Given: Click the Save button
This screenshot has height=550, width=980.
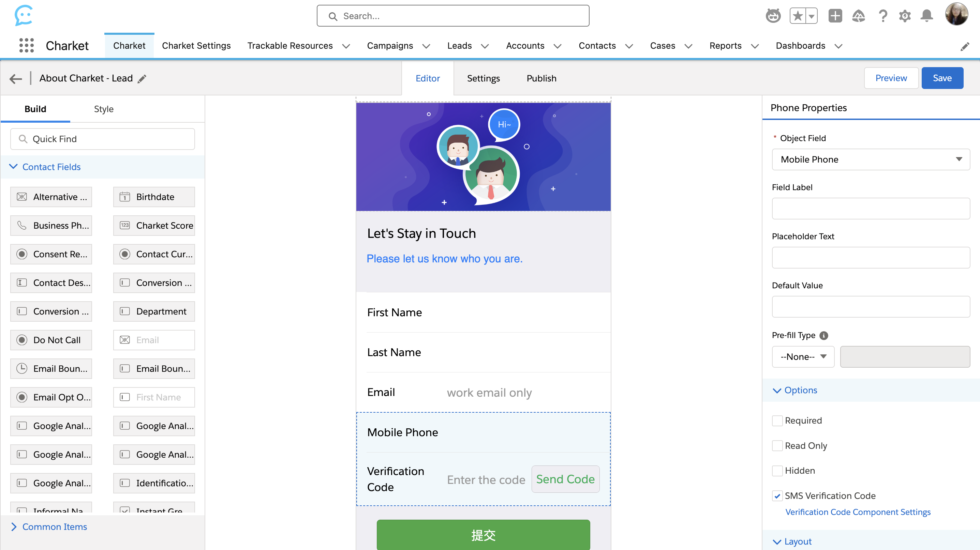Looking at the screenshot, I should point(942,78).
